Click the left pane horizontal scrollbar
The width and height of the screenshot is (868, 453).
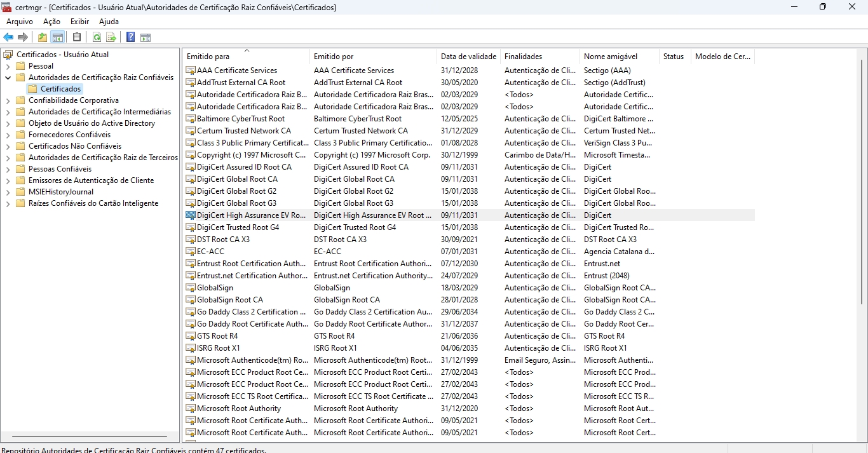(x=89, y=436)
